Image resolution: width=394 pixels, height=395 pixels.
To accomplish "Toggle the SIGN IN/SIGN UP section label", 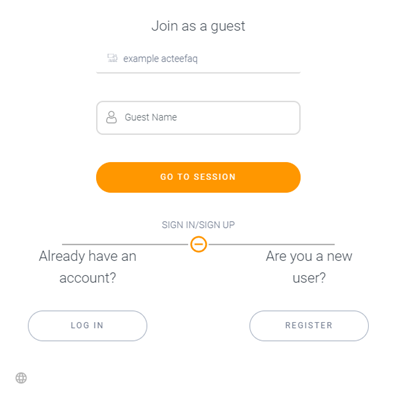I will pyautogui.click(x=198, y=225).
